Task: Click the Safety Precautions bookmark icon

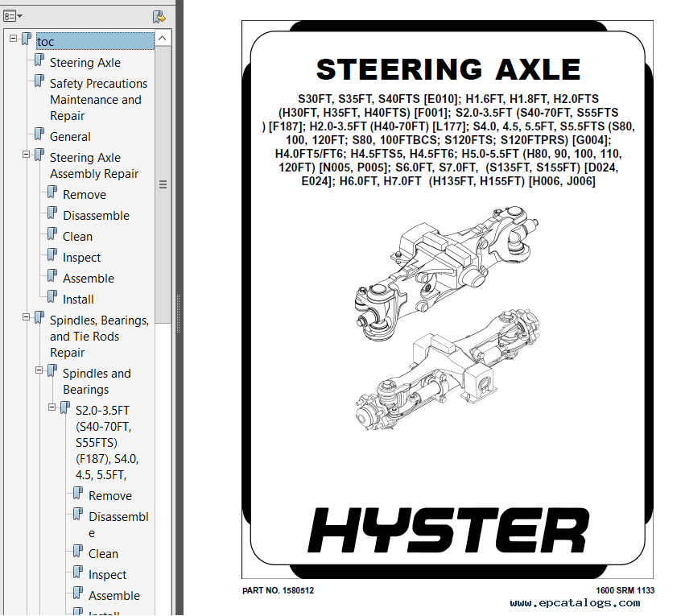Action: click(39, 81)
